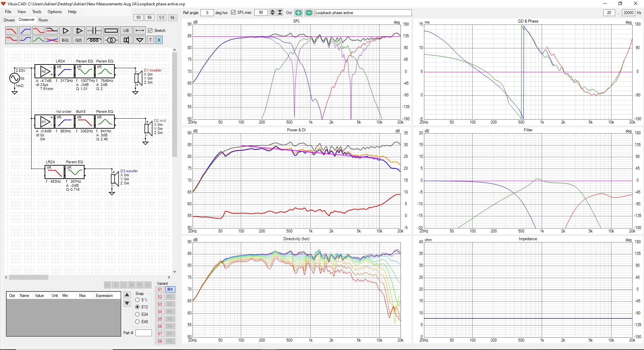Toggle the highlighted X button
This screenshot has height=350, width=644.
159,40
